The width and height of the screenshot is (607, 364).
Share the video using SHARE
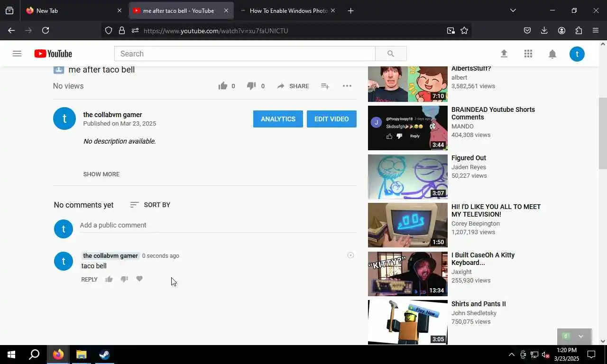293,86
